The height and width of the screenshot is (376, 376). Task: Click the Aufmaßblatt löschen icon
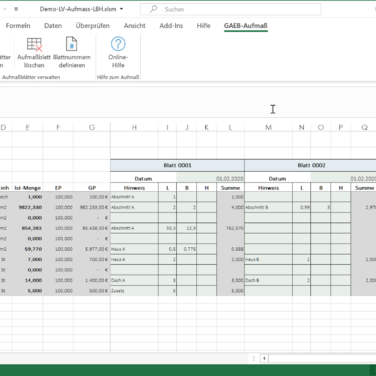[34, 44]
